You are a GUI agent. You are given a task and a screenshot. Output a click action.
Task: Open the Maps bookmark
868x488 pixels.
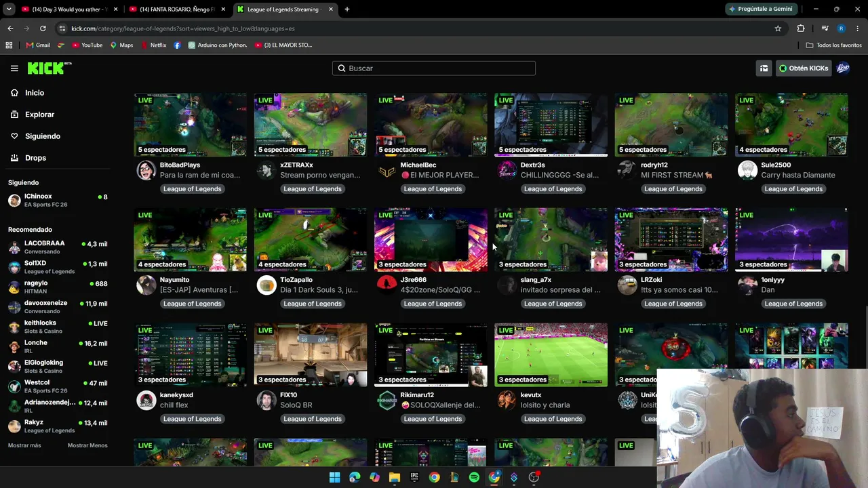pyautogui.click(x=121, y=45)
